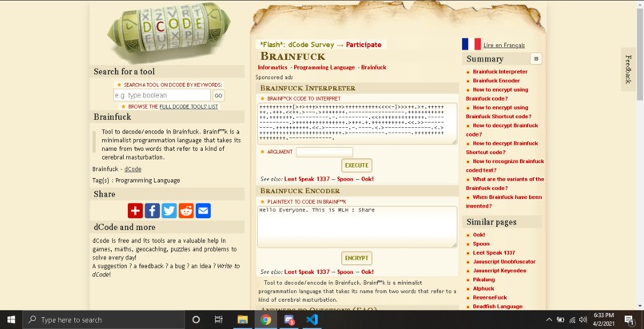Click Spoon link under encoder See also
Viewport: 644px width, 329px height.
click(x=345, y=272)
